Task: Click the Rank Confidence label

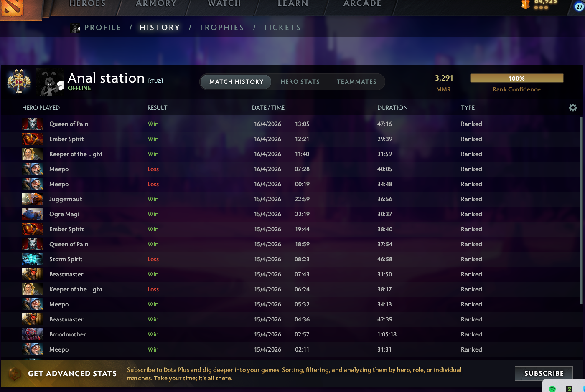Action: [516, 89]
